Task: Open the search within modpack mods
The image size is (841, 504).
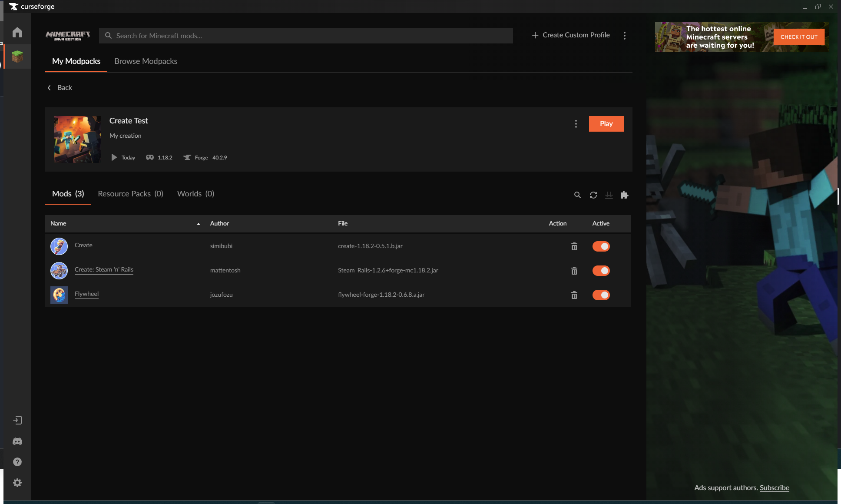Action: tap(577, 195)
